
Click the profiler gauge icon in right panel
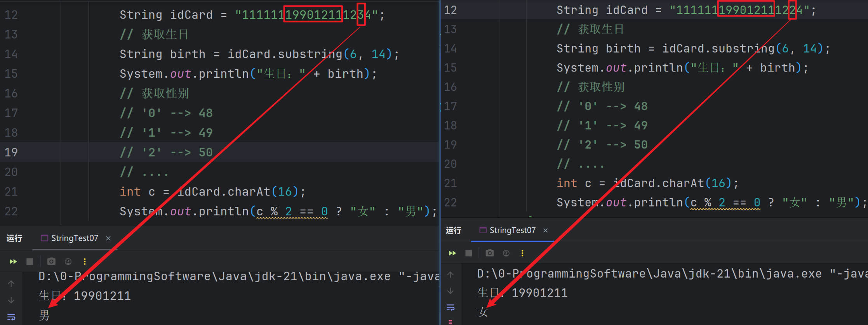506,253
